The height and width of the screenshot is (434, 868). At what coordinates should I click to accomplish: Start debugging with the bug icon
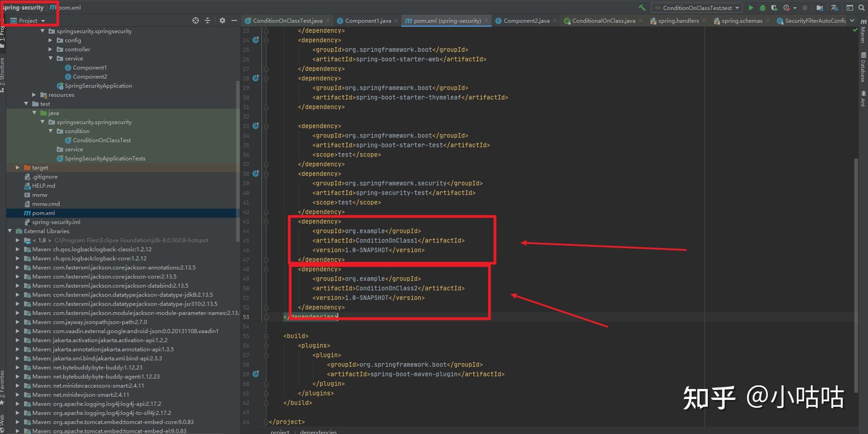click(763, 8)
